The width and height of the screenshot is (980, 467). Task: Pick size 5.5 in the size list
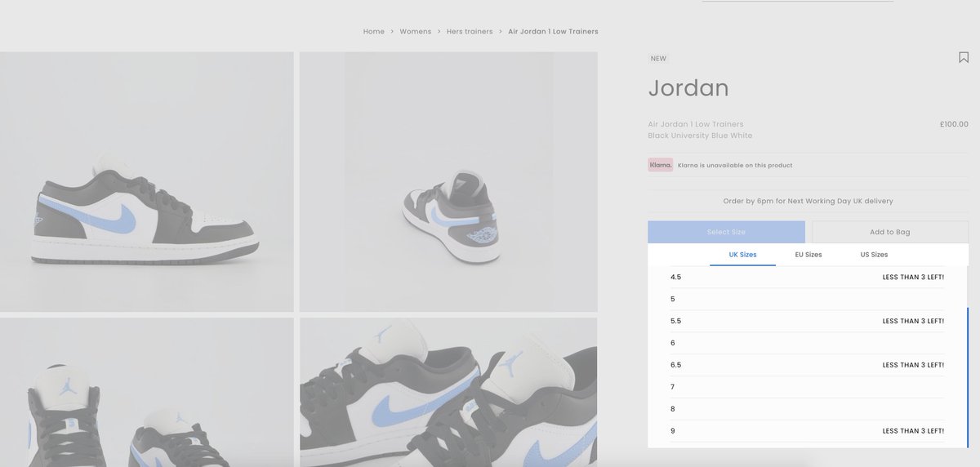(x=807, y=321)
